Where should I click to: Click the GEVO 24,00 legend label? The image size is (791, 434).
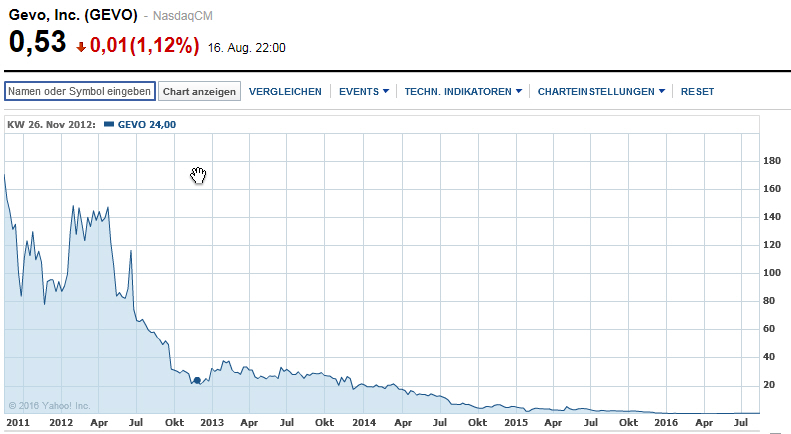coord(147,125)
